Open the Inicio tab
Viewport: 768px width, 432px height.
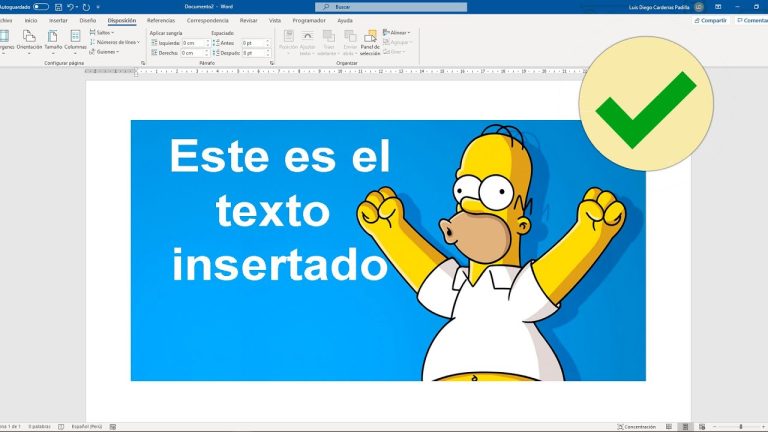click(31, 21)
